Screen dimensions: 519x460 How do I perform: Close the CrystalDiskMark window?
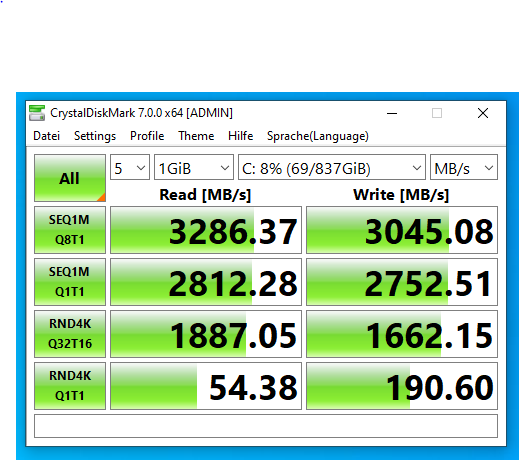(x=483, y=113)
